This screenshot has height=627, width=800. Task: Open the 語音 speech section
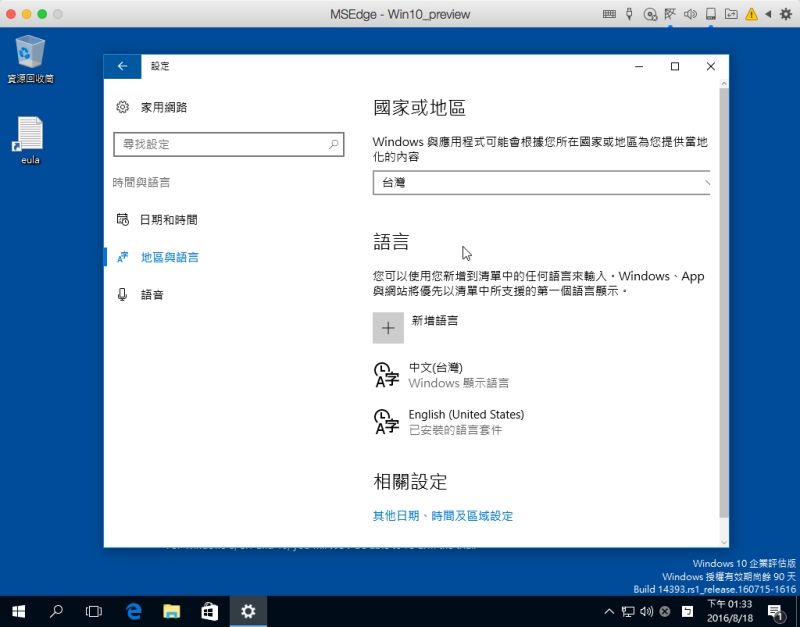152,295
